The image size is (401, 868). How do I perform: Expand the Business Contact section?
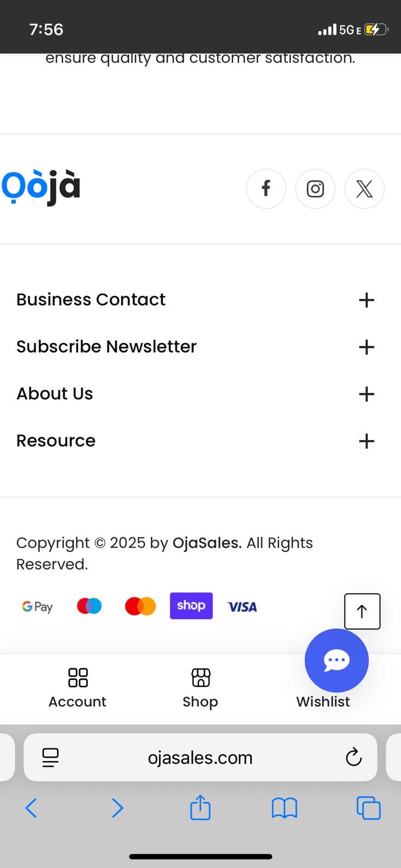coord(366,300)
